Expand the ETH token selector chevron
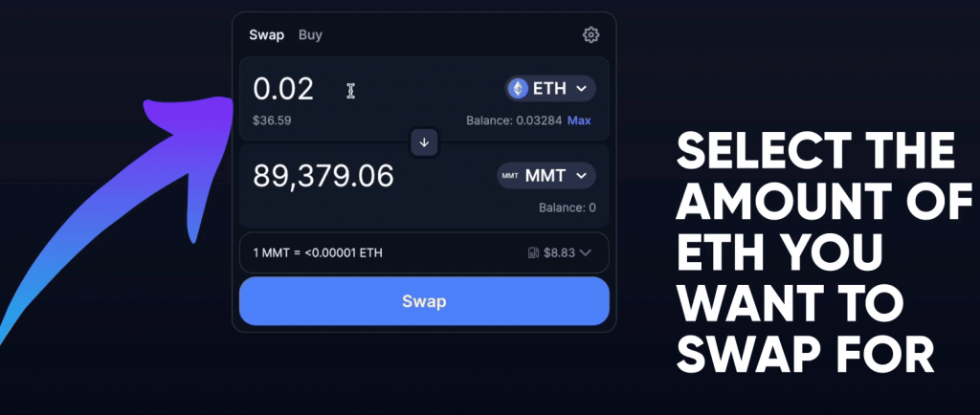 581,89
